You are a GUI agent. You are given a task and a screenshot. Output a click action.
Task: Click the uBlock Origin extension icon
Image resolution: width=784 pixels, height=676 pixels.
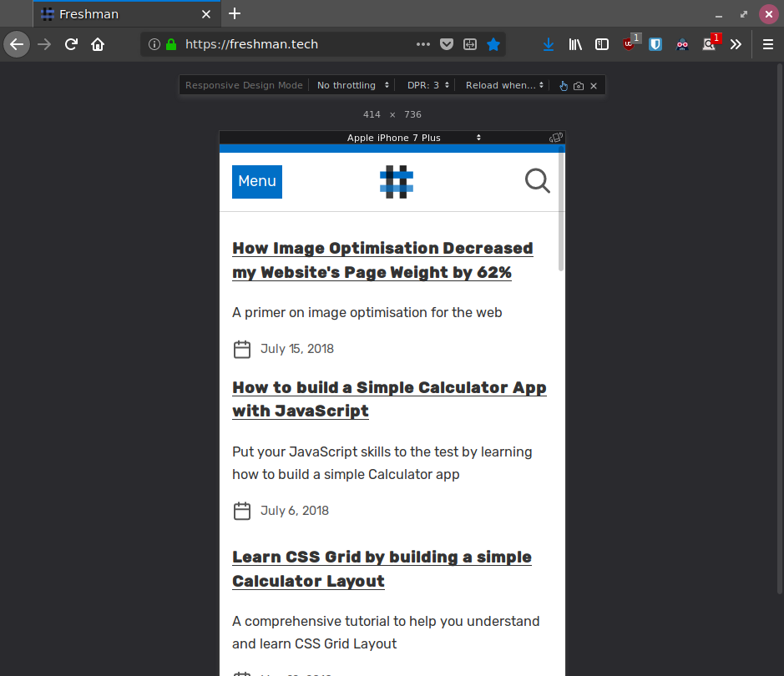pos(629,44)
